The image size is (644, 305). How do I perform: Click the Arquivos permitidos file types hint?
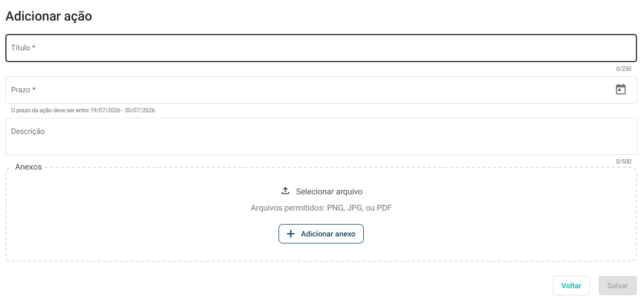point(321,208)
